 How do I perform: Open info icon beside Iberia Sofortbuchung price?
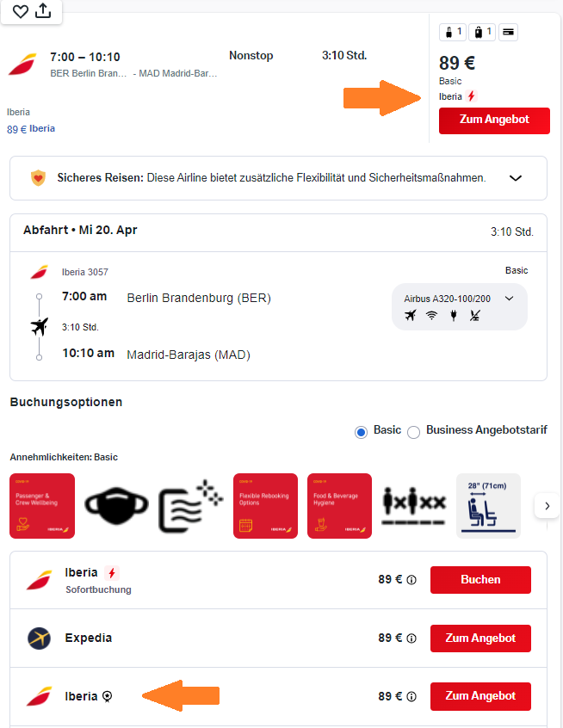click(x=411, y=580)
